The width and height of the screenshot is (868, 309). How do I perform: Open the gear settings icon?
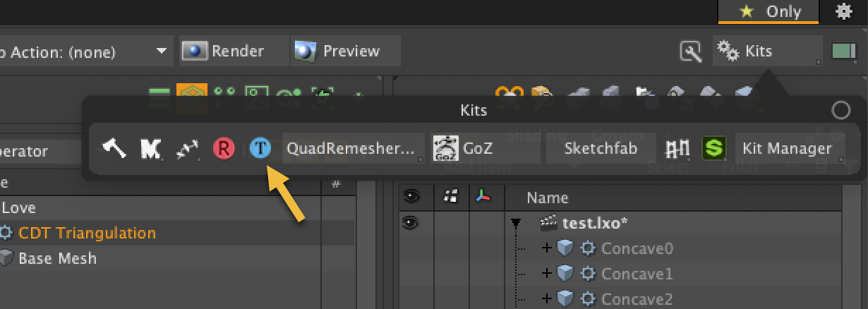coord(843,11)
